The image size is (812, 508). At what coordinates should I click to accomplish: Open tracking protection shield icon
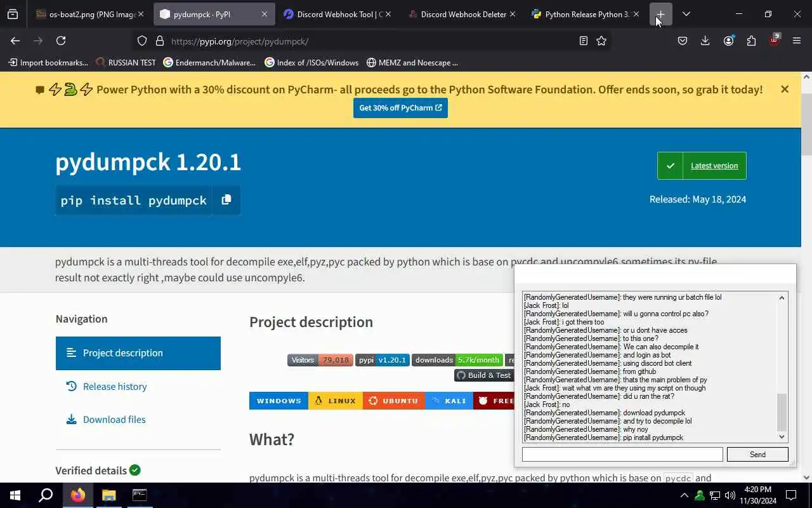[142, 41]
